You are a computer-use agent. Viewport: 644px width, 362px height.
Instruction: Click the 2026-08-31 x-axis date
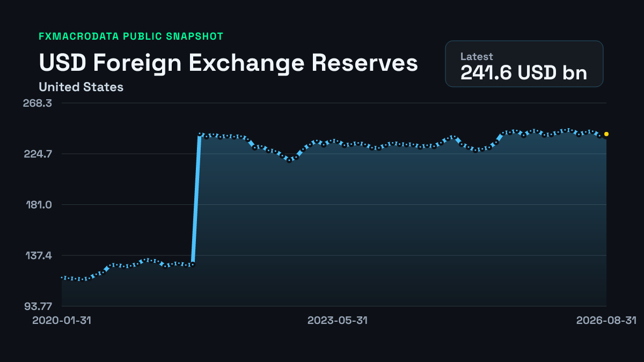(x=606, y=321)
